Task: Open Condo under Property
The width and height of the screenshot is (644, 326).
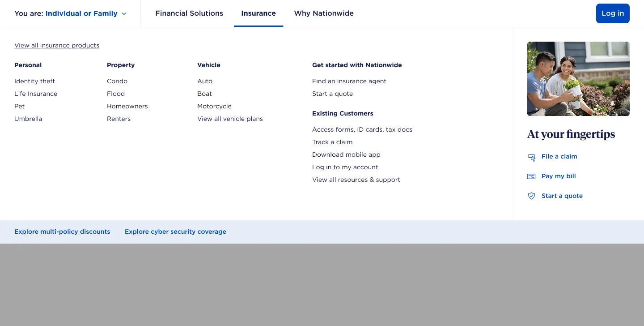Action: [x=117, y=81]
